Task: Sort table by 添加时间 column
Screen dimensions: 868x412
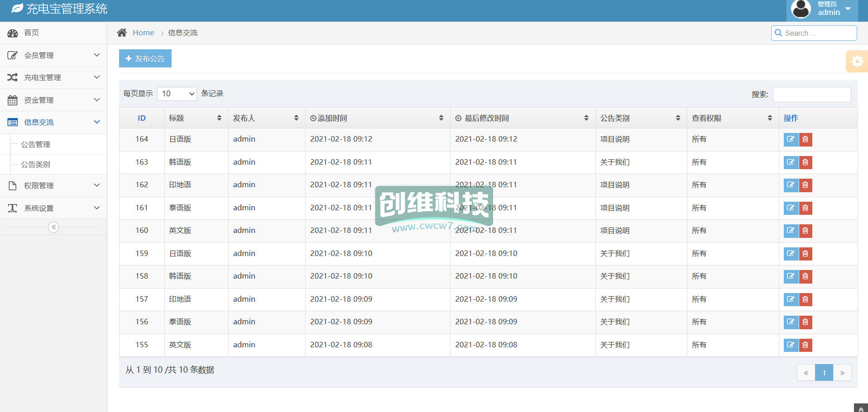Action: pos(377,118)
